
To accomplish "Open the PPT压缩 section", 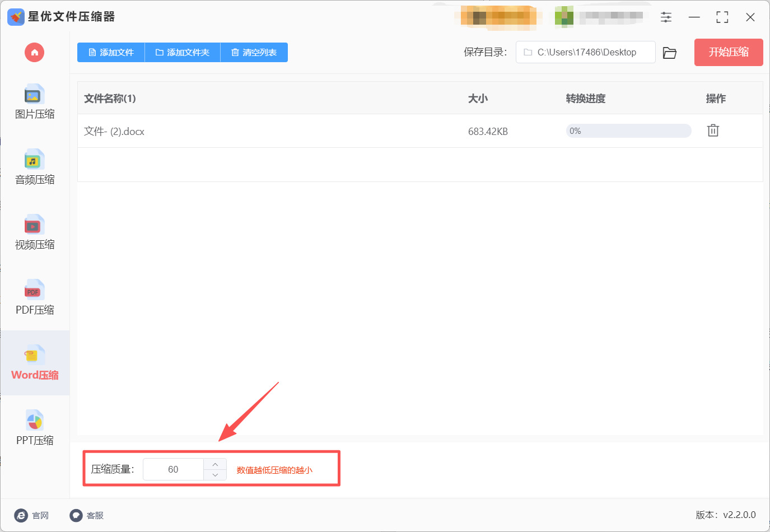I will pos(35,428).
